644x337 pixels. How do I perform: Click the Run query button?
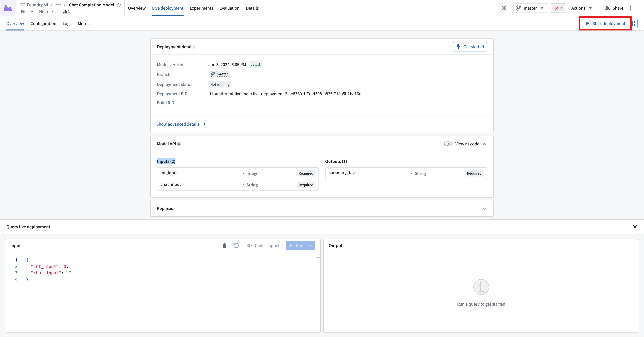pyautogui.click(x=296, y=245)
